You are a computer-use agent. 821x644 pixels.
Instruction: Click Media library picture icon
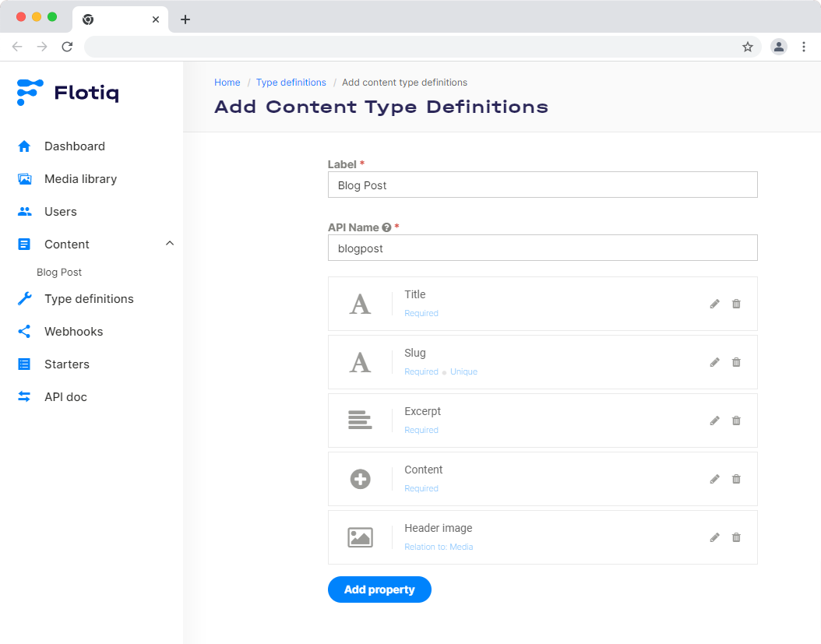pos(24,179)
